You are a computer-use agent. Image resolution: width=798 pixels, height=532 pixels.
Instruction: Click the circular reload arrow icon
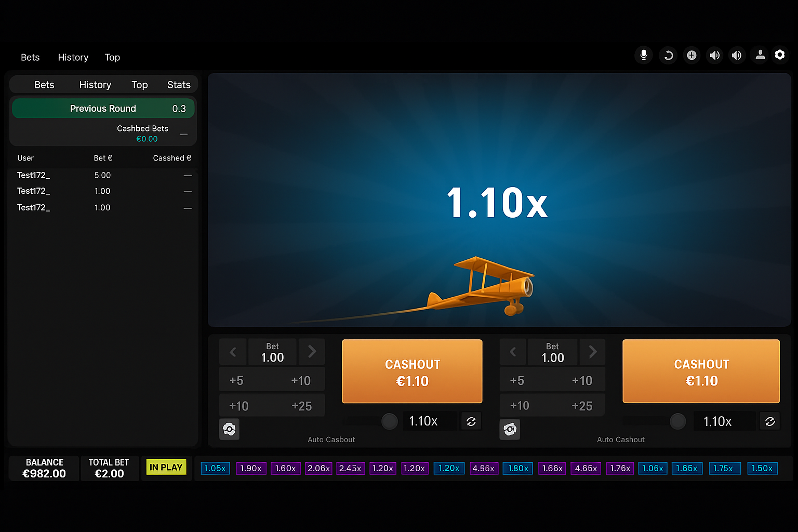[668, 55]
